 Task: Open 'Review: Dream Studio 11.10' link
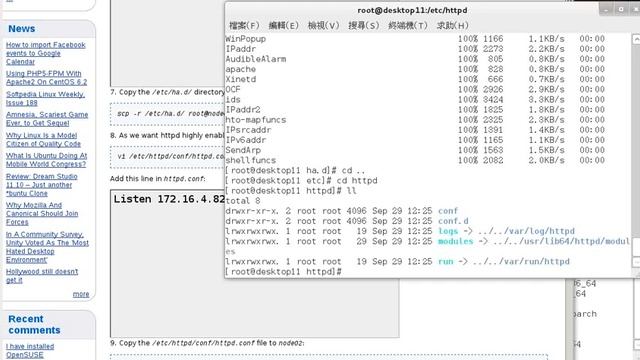41,184
